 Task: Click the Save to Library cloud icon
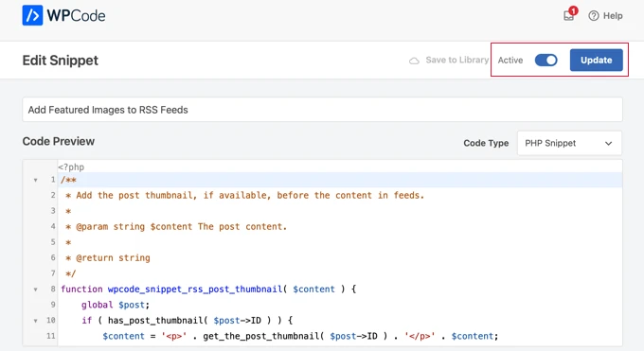pyautogui.click(x=414, y=61)
